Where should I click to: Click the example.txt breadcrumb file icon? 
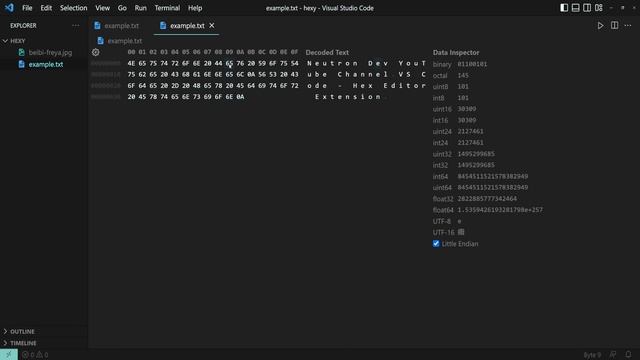[100, 40]
